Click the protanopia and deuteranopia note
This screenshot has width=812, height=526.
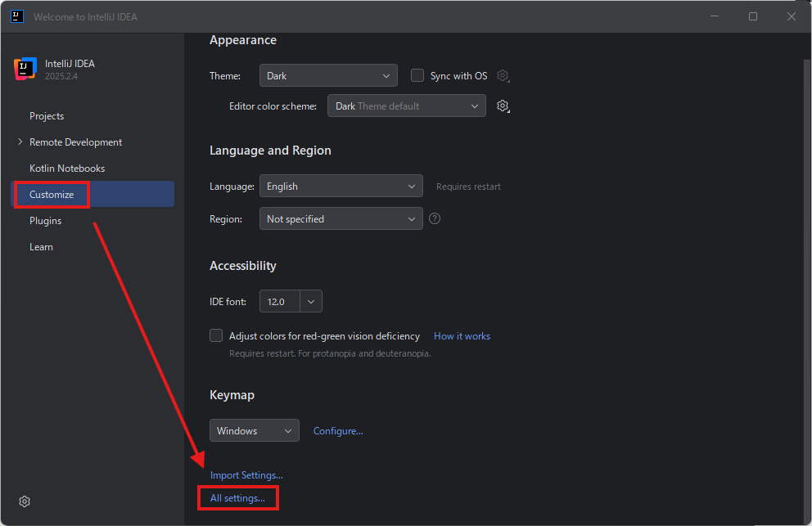(331, 353)
